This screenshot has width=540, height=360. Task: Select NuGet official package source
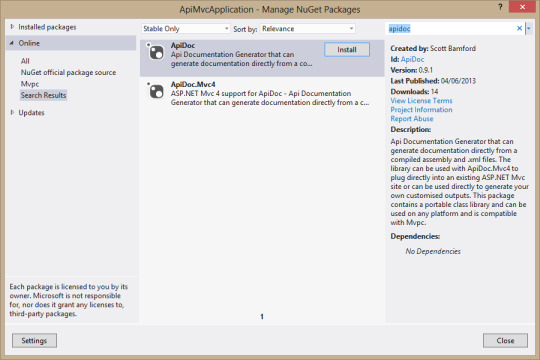tap(68, 72)
